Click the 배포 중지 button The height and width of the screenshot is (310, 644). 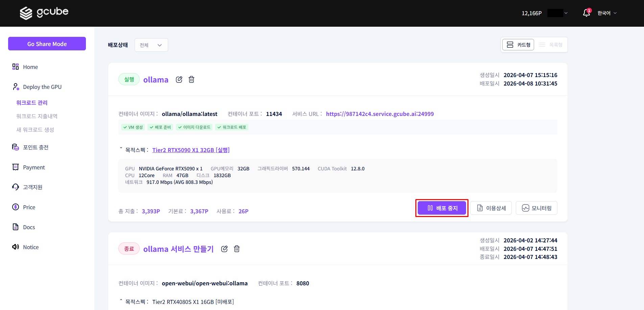point(442,208)
